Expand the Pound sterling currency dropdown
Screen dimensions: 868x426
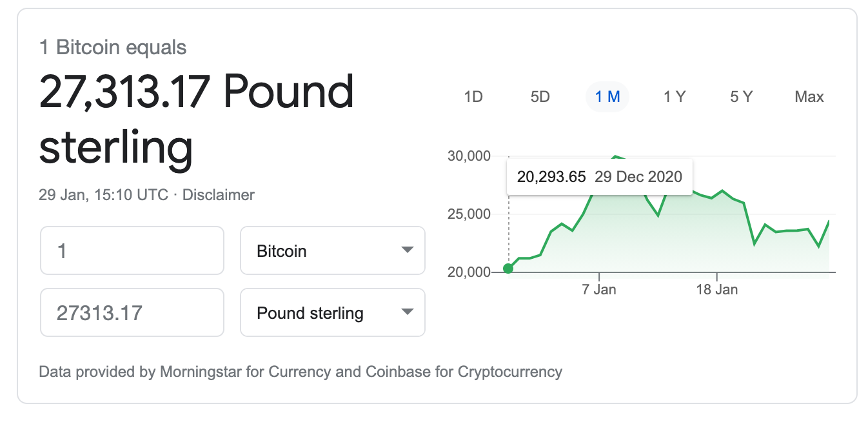pos(333,313)
